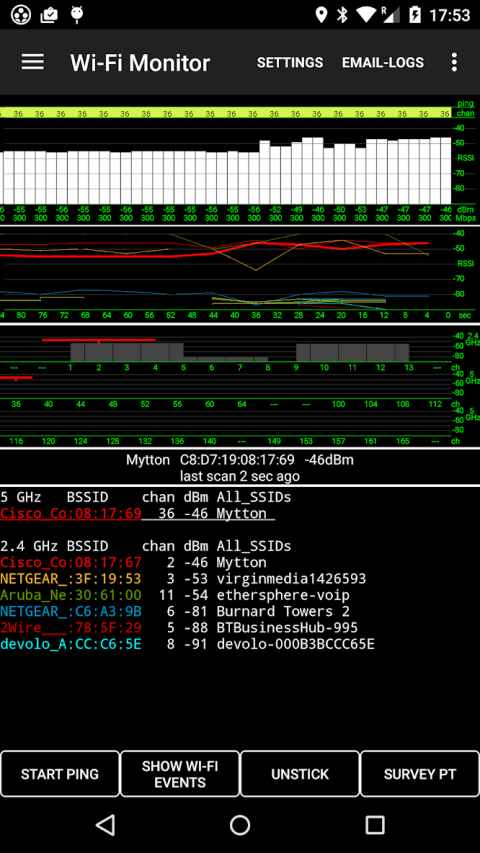Open the three-dot overflow menu

(454, 62)
